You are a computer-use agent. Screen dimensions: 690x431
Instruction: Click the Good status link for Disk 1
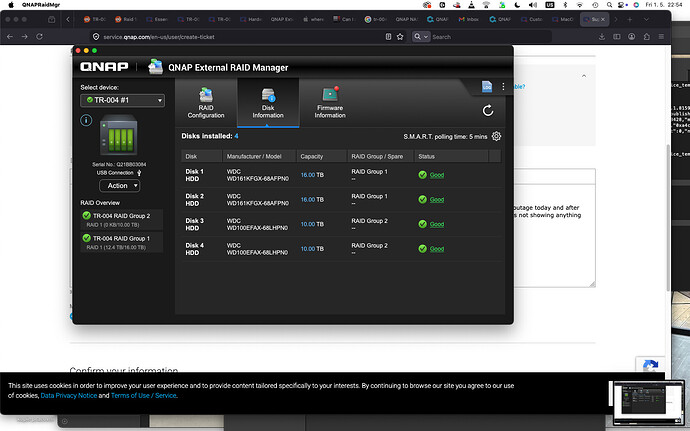coord(437,175)
